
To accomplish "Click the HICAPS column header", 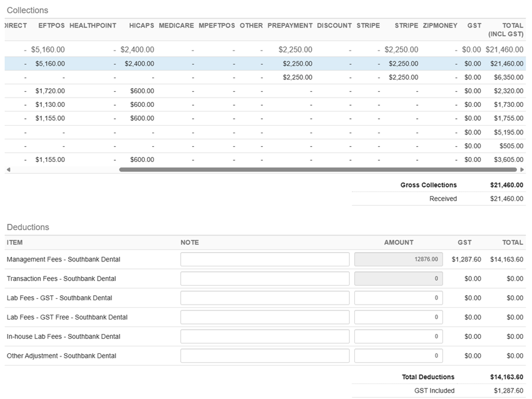I will [x=141, y=26].
